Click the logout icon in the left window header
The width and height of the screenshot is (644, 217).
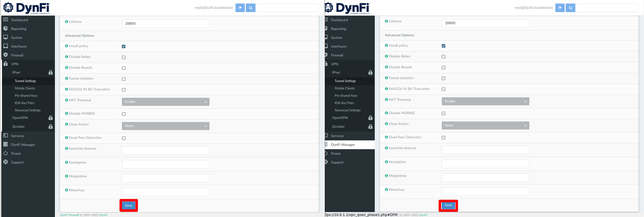click(240, 8)
